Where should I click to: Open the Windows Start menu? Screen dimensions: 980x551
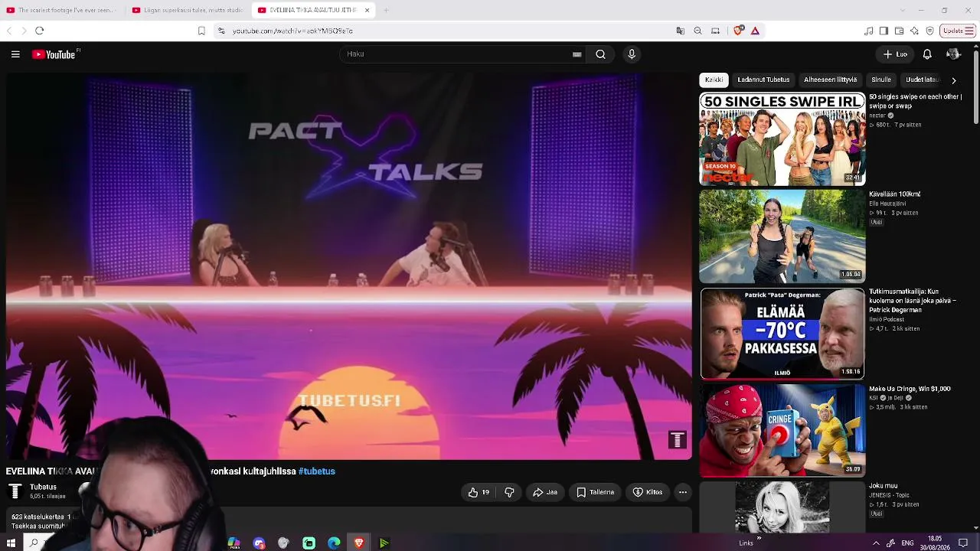pyautogui.click(x=11, y=543)
